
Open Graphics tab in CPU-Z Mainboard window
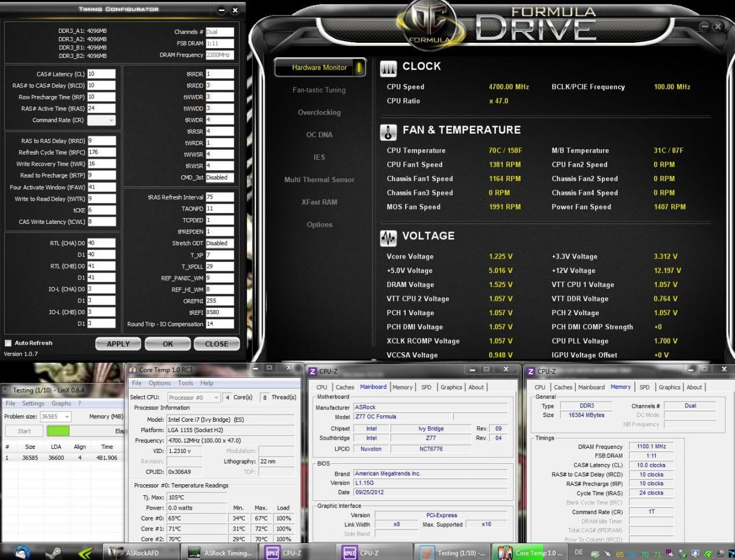click(x=451, y=387)
